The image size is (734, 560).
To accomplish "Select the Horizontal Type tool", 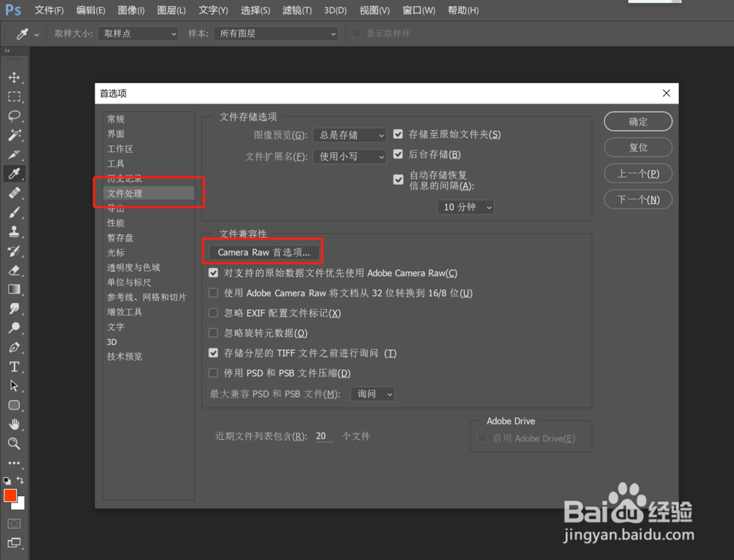I will coord(14,367).
